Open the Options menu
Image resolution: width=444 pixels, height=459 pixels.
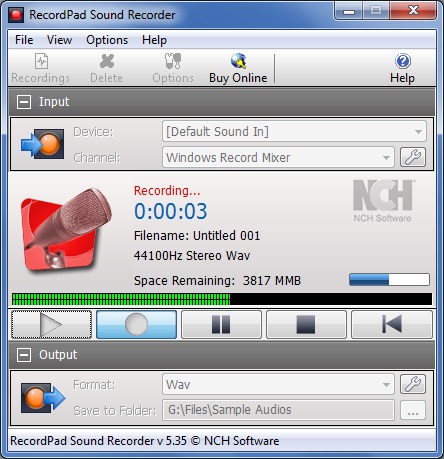coord(107,40)
